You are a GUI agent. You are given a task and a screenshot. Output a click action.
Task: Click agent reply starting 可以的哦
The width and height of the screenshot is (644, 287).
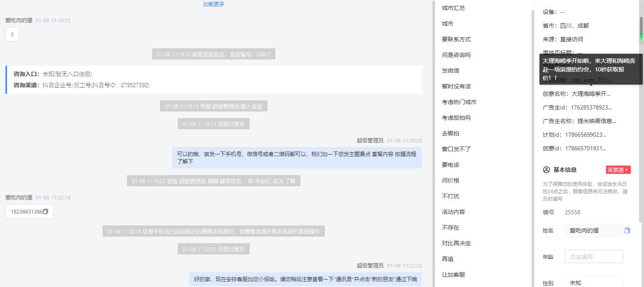pos(297,158)
